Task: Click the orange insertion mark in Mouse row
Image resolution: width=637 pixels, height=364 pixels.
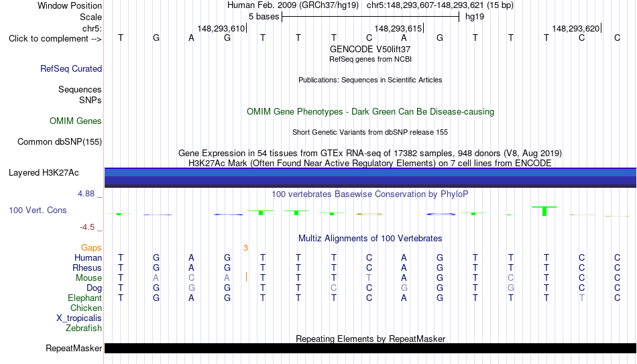Action: click(246, 277)
